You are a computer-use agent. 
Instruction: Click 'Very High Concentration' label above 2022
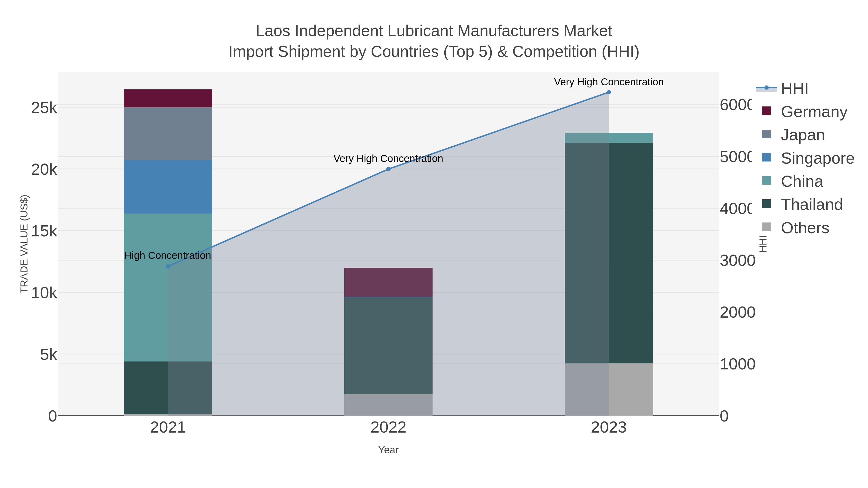pyautogui.click(x=388, y=159)
